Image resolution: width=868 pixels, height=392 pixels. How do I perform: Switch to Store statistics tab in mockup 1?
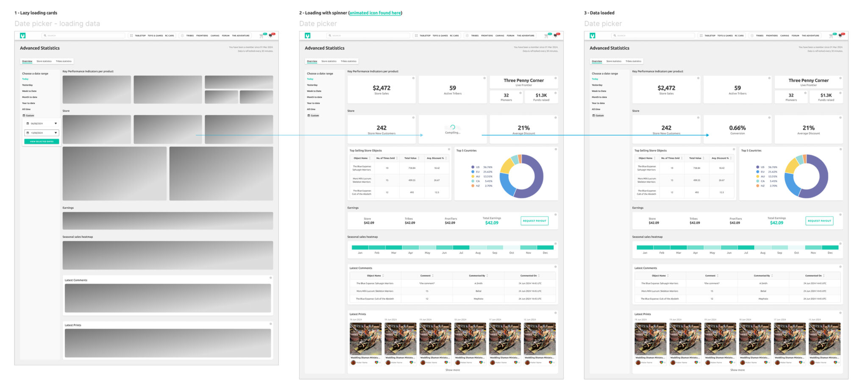44,61
